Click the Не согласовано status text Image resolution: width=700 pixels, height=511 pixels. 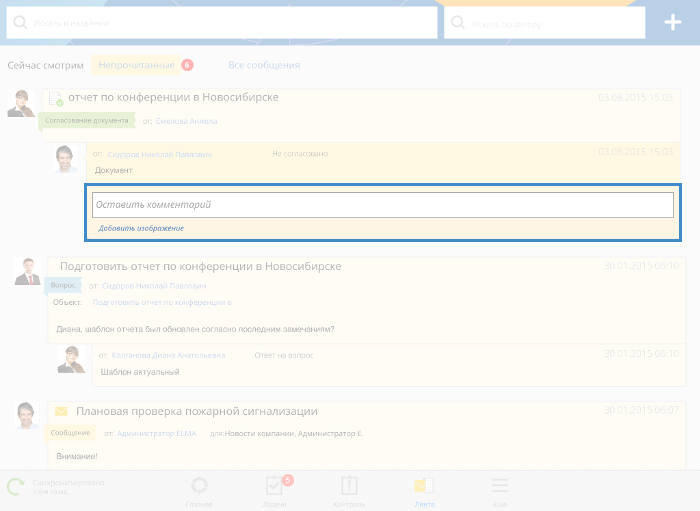click(300, 154)
